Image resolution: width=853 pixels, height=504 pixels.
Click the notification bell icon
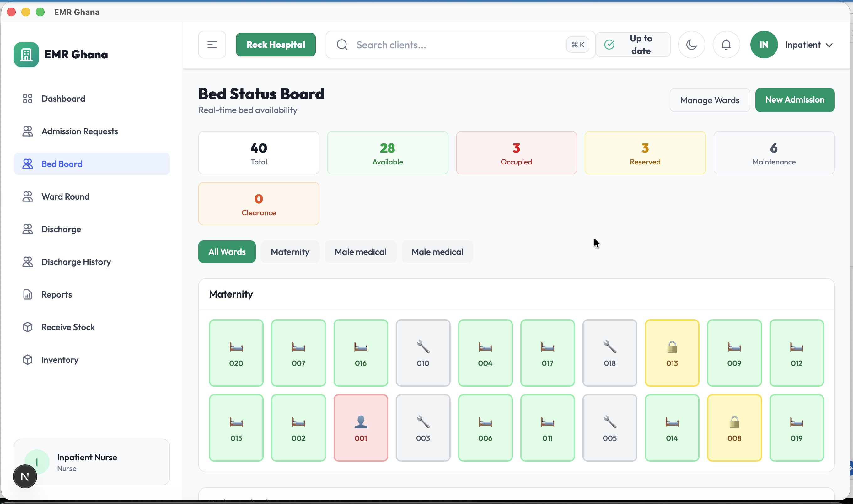pyautogui.click(x=726, y=45)
